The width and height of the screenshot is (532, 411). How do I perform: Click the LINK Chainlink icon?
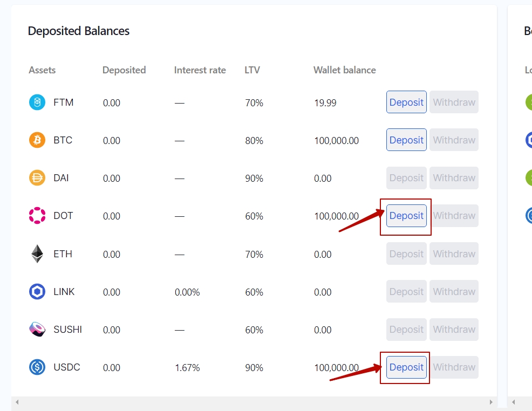(x=37, y=292)
